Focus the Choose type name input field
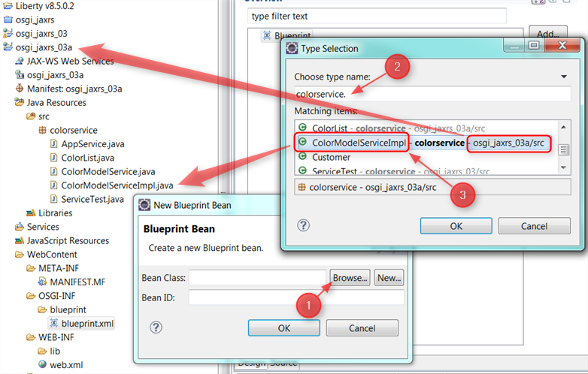 (432, 95)
